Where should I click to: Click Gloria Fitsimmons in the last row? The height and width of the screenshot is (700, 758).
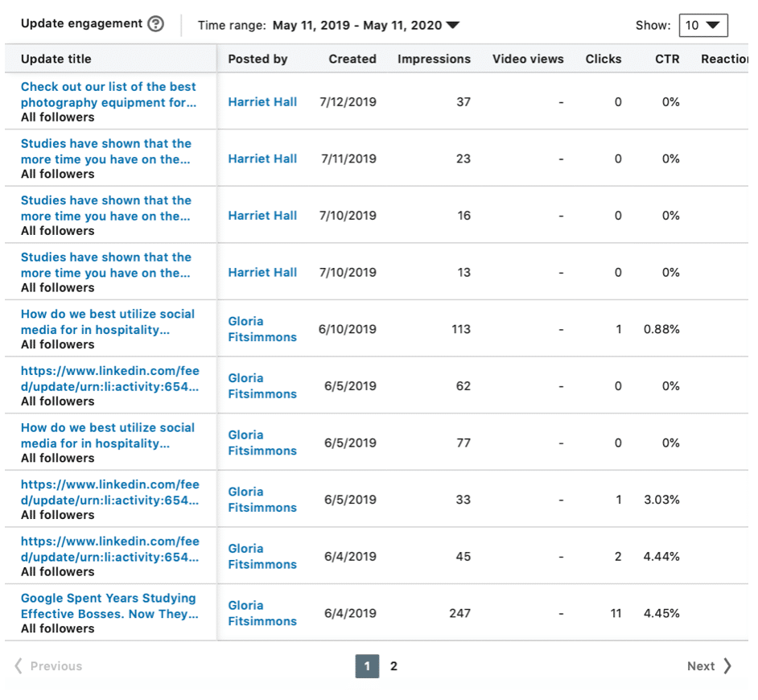coord(262,613)
